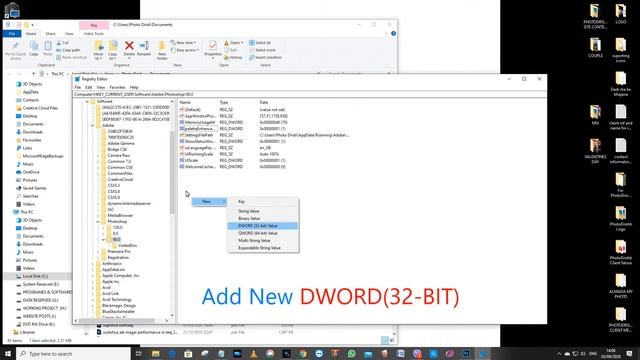The width and height of the screenshot is (640, 360).
Task: Open Registry Editor Favorites menu
Action: (117, 87)
